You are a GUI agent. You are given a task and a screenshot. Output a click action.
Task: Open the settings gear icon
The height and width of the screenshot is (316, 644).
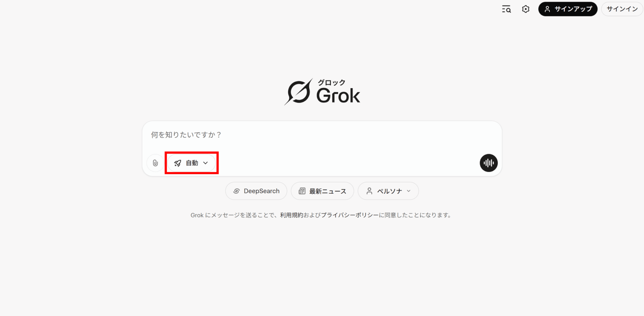coord(526,9)
